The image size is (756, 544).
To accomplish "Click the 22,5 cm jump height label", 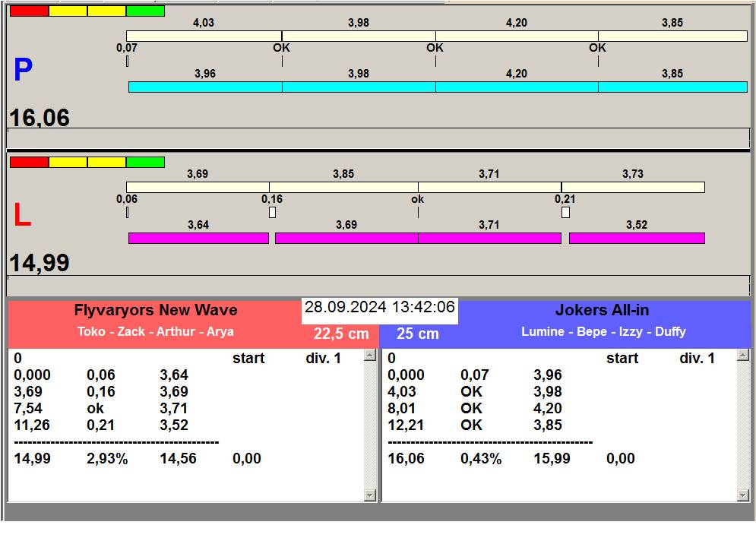I will (x=341, y=334).
